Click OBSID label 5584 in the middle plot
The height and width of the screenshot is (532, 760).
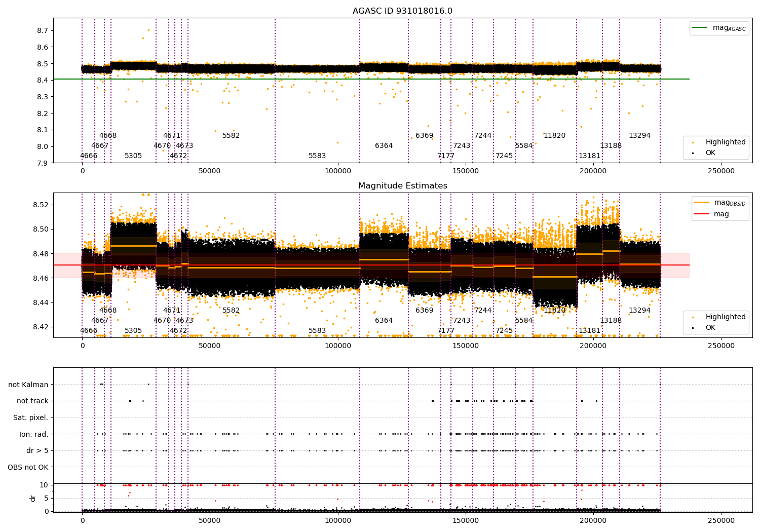524,320
